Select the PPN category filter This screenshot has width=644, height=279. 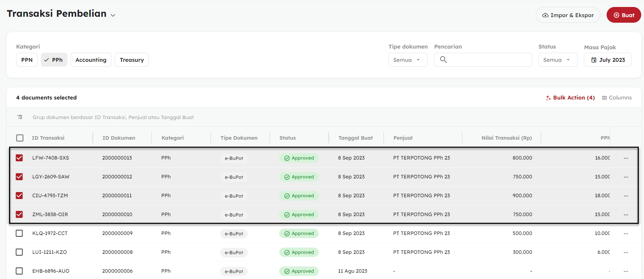point(27,60)
